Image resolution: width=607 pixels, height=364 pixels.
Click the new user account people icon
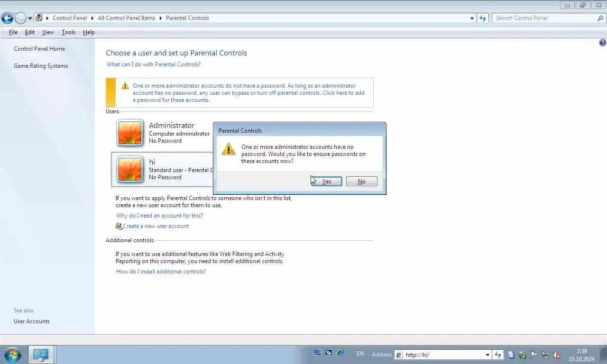click(119, 226)
